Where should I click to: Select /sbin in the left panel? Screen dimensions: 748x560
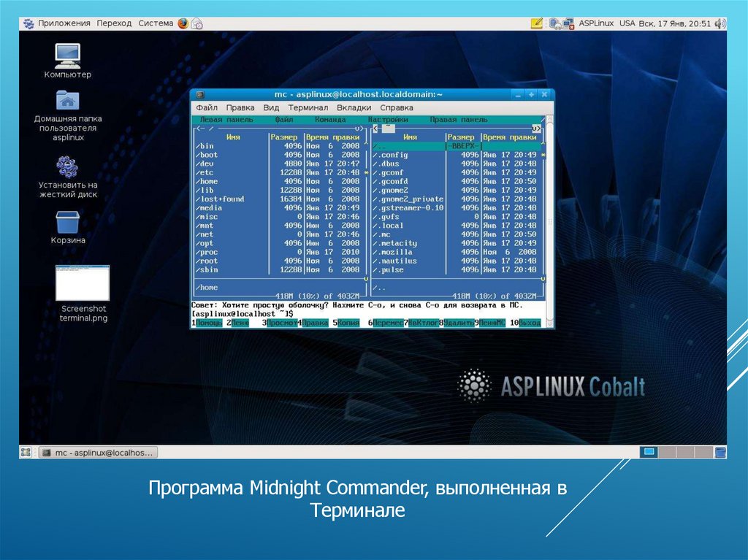[x=280, y=269]
